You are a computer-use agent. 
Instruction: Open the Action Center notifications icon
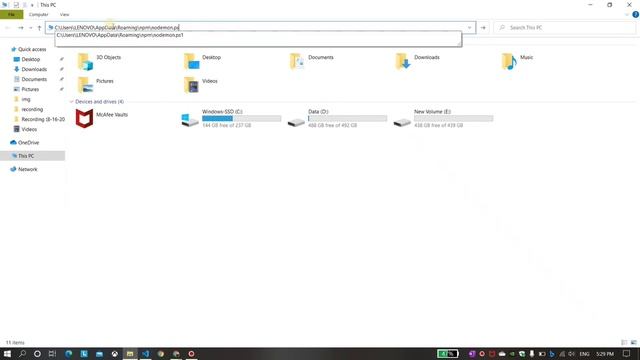tap(627, 354)
